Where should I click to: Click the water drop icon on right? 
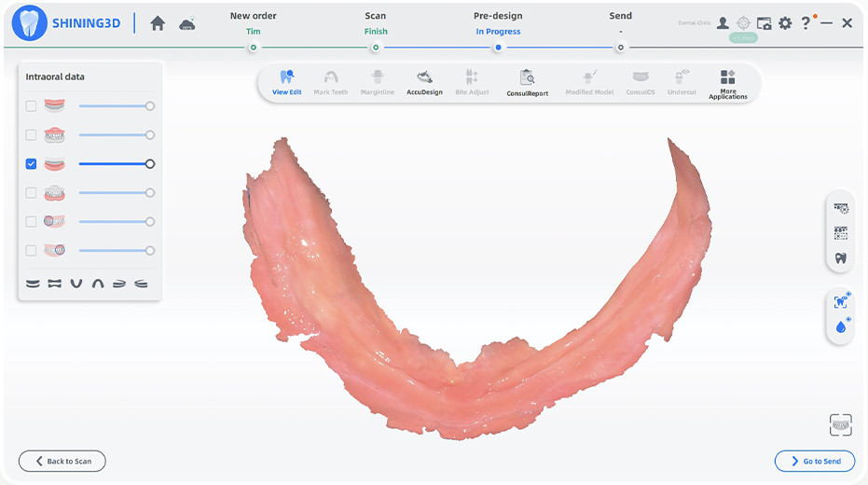(840, 326)
